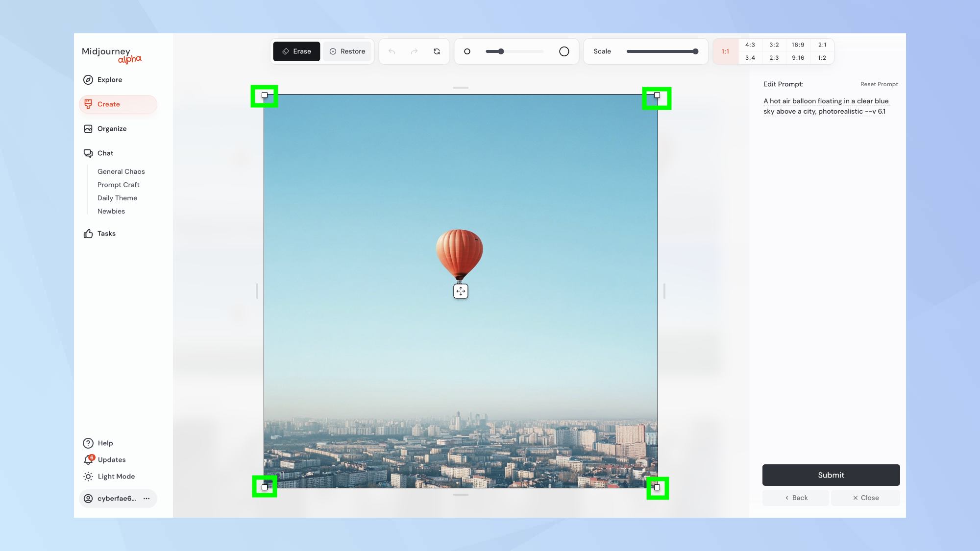Screen dimensions: 980x551
Task: Click the undo arrow icon
Action: 392,51
